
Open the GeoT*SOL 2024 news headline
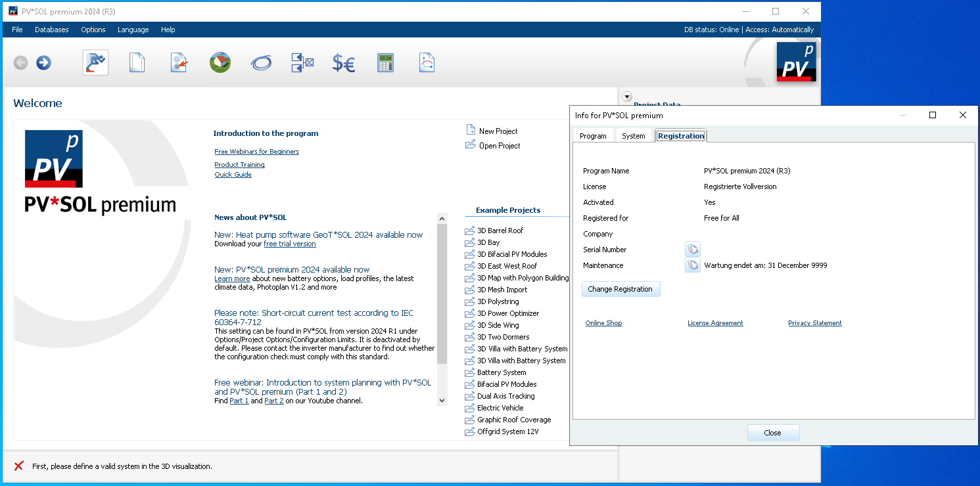pyautogui.click(x=319, y=235)
